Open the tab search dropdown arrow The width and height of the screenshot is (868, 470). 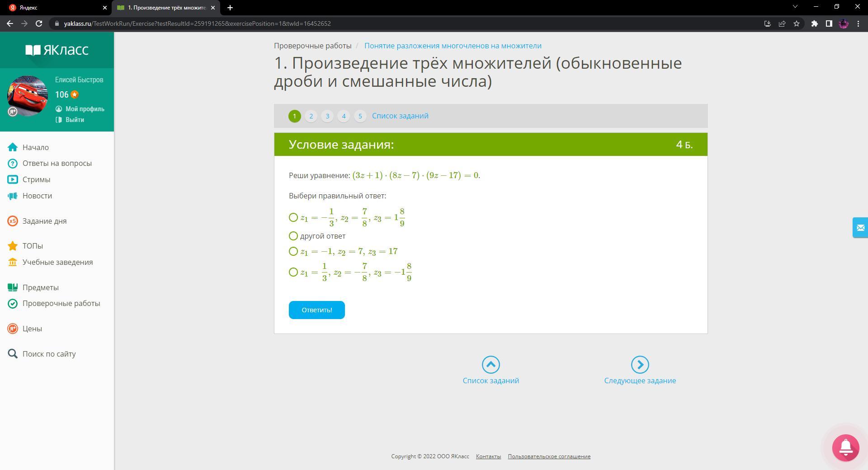(x=795, y=7)
